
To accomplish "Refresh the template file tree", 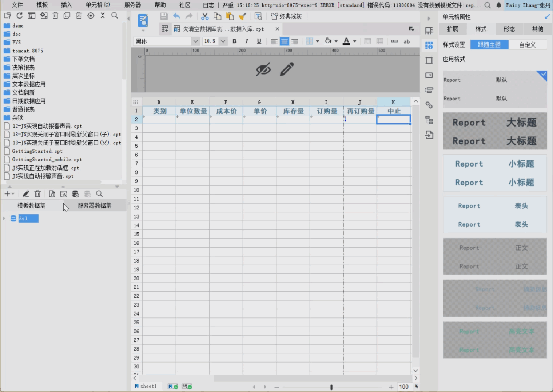I will tap(20, 16).
